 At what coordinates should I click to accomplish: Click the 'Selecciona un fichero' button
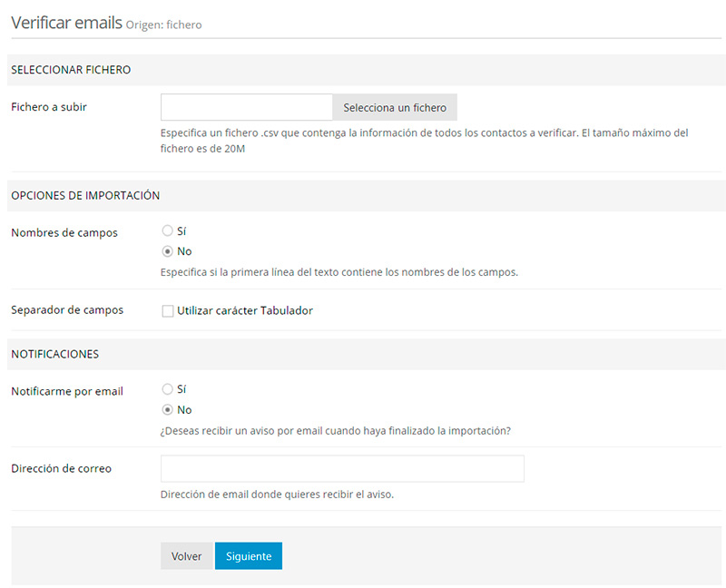tap(395, 107)
